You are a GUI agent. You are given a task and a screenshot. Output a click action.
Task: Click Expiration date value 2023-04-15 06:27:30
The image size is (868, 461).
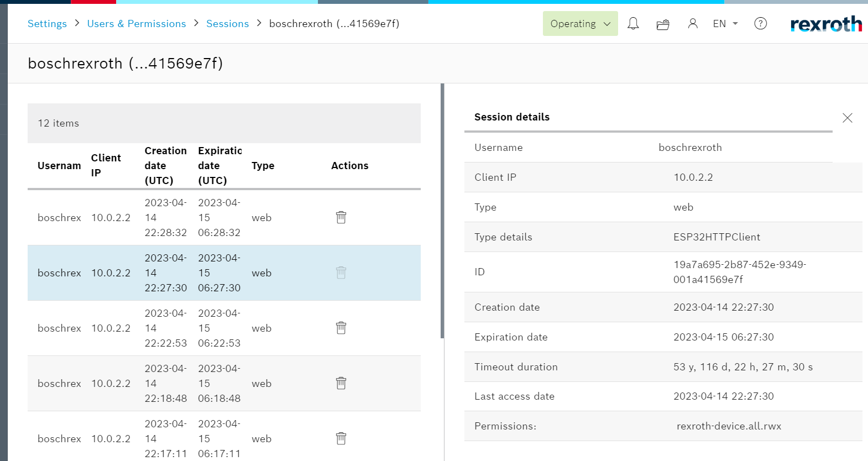(x=724, y=337)
